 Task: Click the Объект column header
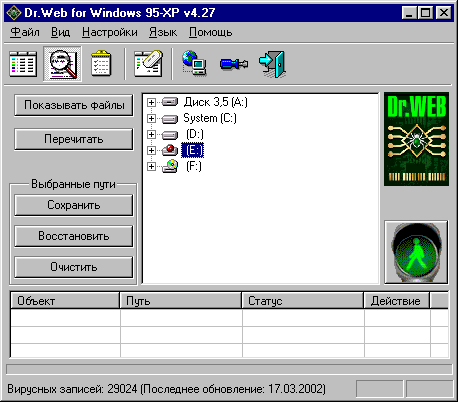[65, 301]
